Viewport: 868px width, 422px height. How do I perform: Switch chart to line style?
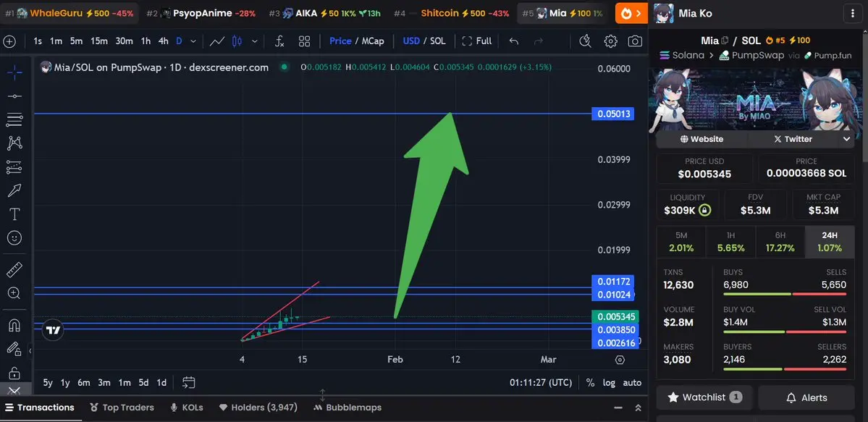217,41
